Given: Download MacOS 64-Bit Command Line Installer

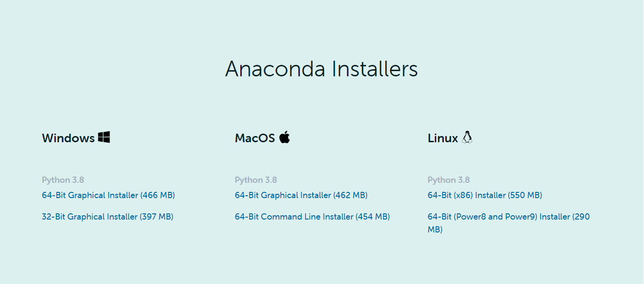Looking at the screenshot, I should pyautogui.click(x=312, y=217).
